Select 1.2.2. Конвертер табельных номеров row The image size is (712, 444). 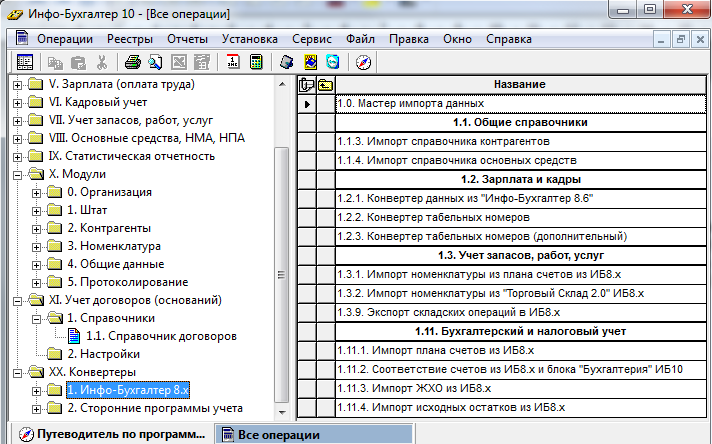[520, 218]
